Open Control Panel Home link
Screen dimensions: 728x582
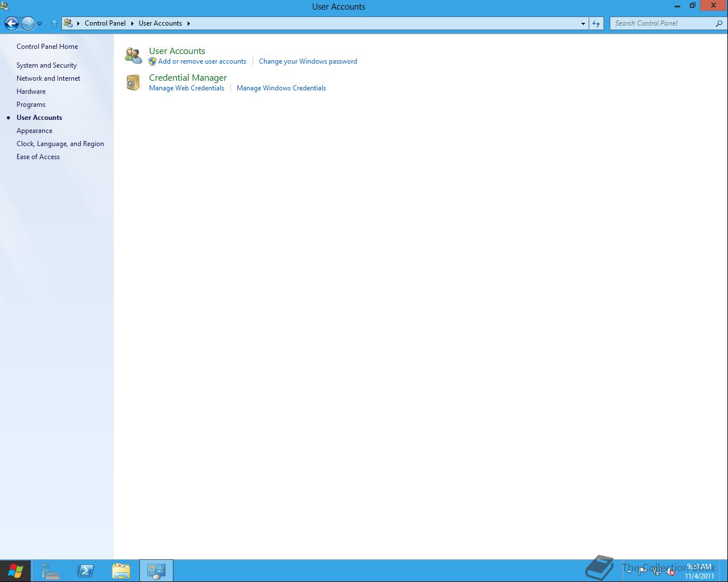pos(47,47)
